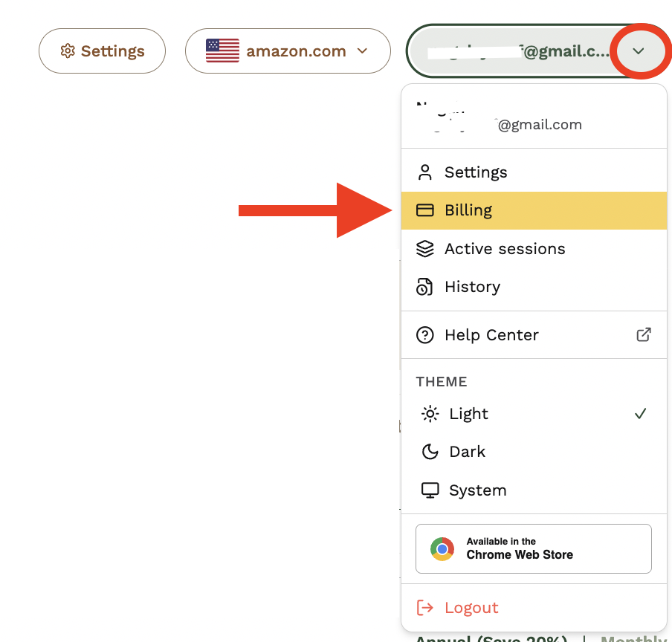Screen dimensions: 672x642
Task: Click the Logout arrow icon
Action: tap(424, 607)
